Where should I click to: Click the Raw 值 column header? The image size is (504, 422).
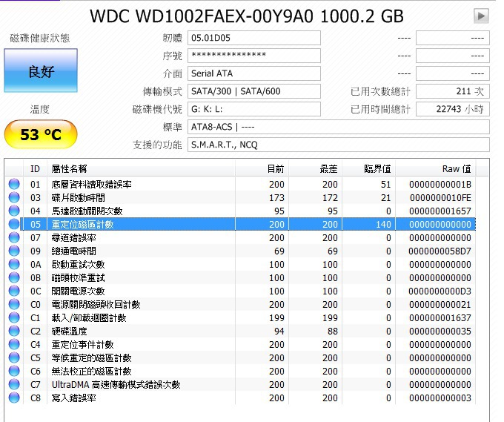436,168
